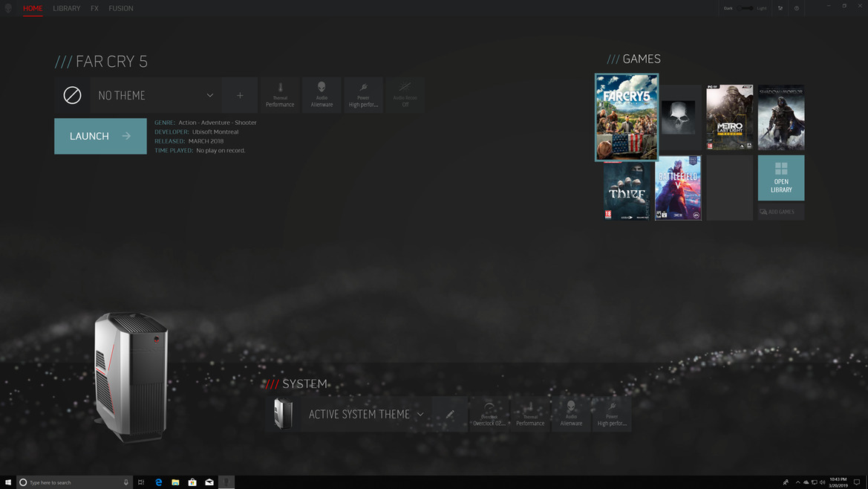Select the skull placeholder game tile
868x489 pixels.
678,117
